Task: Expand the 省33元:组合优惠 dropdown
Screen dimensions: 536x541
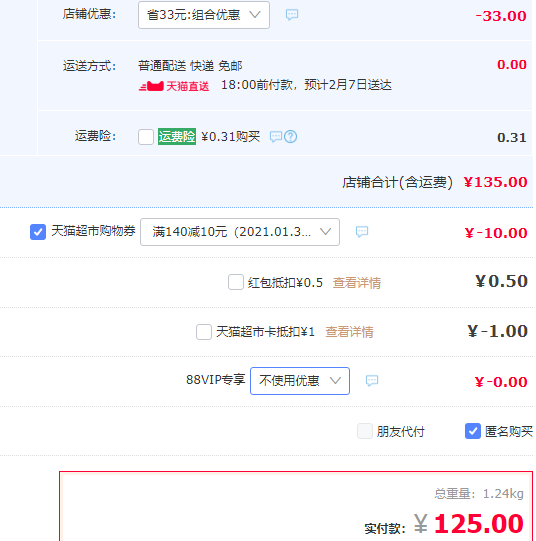Action: 204,15
